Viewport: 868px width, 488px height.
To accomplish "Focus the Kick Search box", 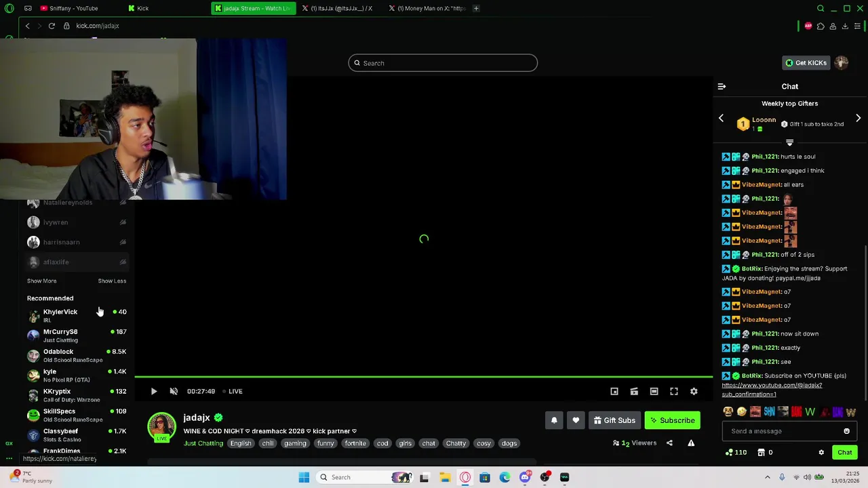I will [x=443, y=63].
